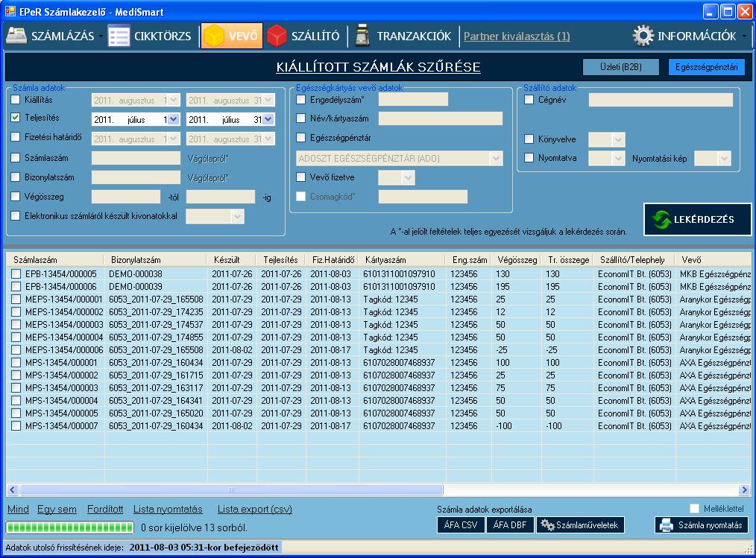
Task: Click the gears icon on Számlaműveletek
Action: 547,524
